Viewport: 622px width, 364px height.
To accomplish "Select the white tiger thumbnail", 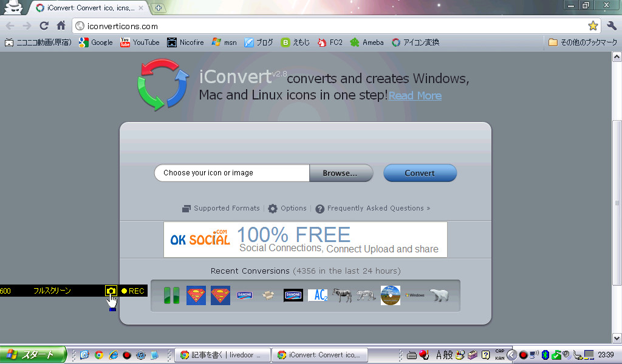I will click(x=366, y=295).
